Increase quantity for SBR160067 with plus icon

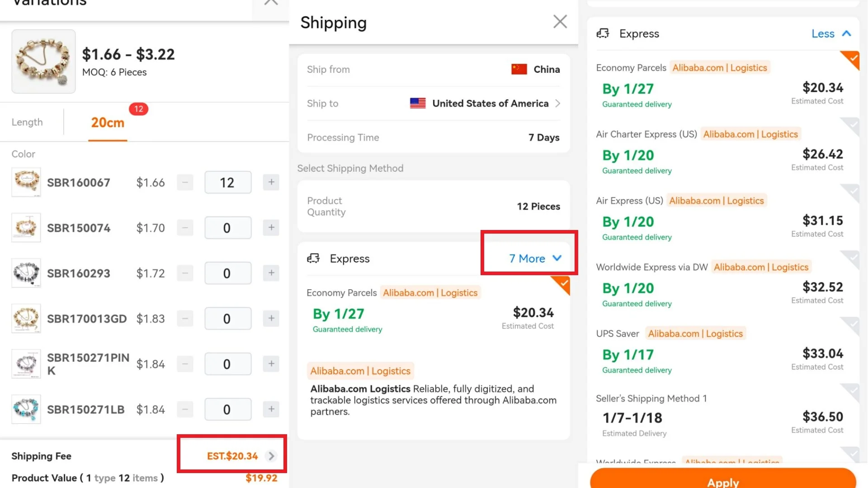click(271, 182)
